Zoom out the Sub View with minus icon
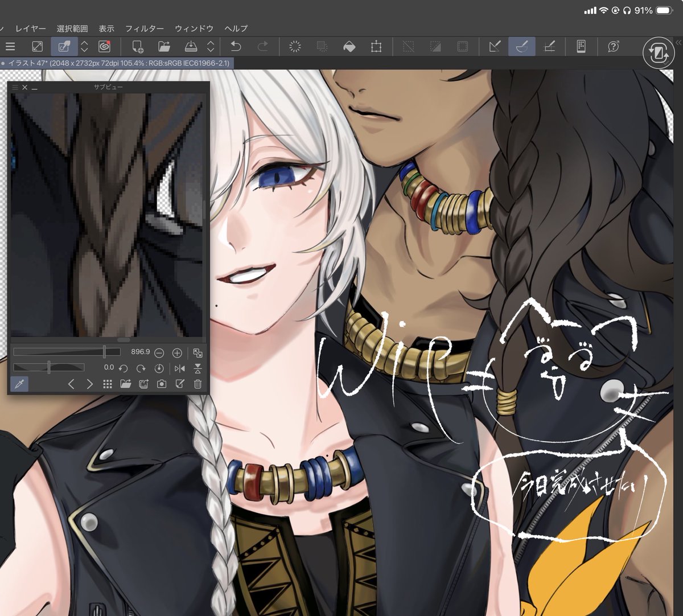683x616 pixels. 159,353
